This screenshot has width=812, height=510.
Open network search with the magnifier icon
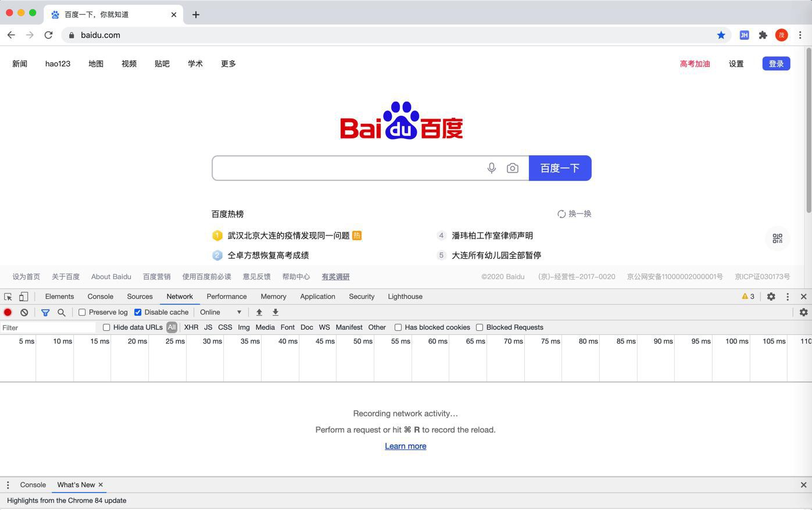62,312
